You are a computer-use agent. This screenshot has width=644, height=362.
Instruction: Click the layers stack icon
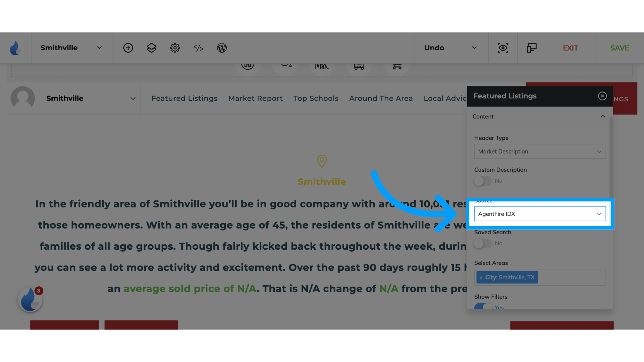[x=151, y=47]
